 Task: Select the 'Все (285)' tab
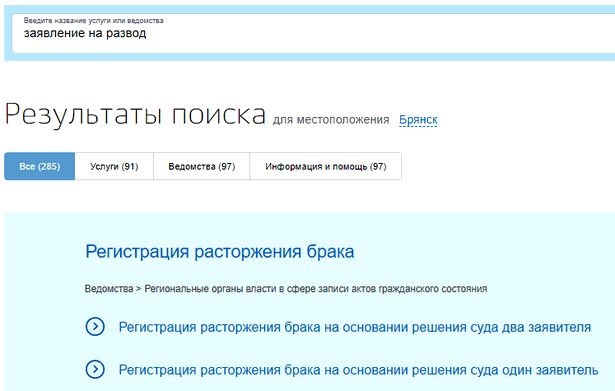click(40, 166)
